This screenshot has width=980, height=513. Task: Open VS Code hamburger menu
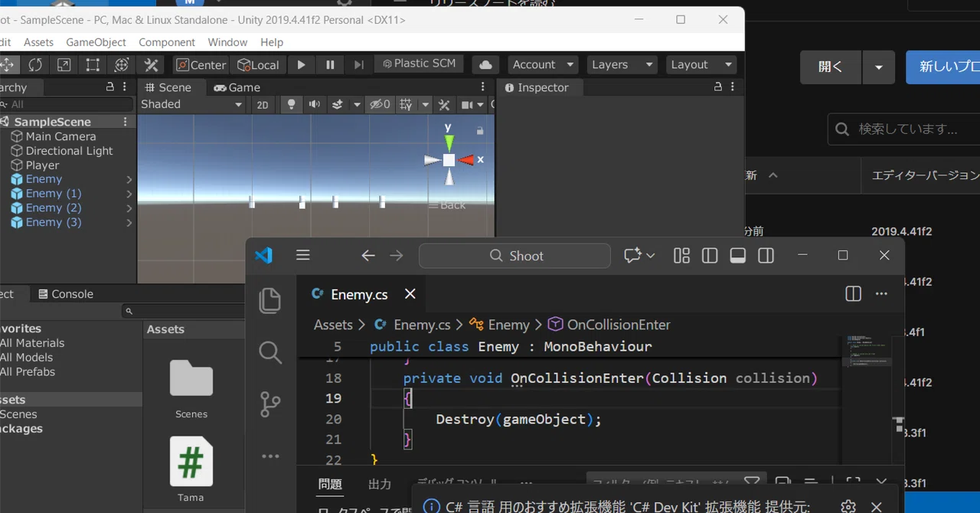(x=303, y=256)
